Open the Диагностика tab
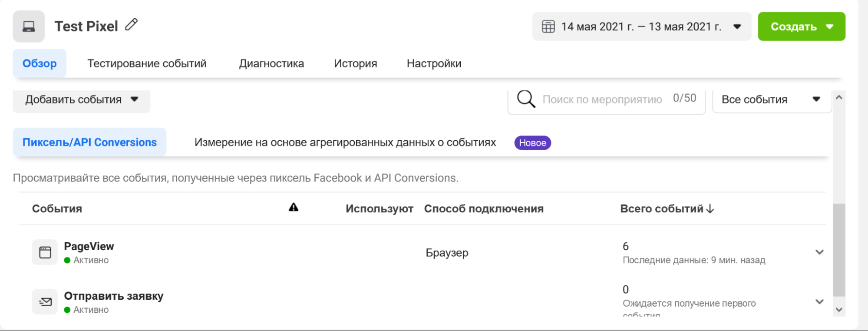This screenshot has width=868, height=331. 271,63
